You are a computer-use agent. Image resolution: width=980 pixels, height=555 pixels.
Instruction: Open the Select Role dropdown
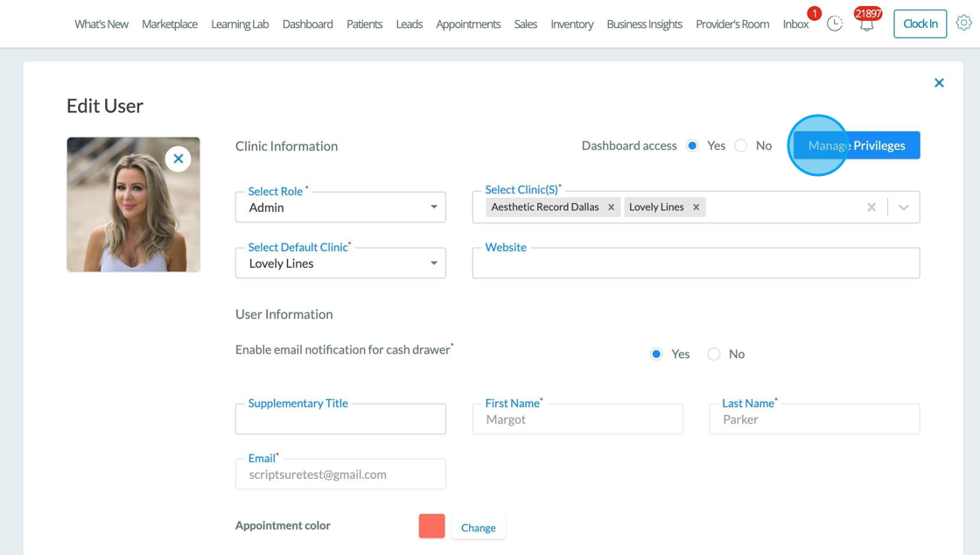pos(340,207)
